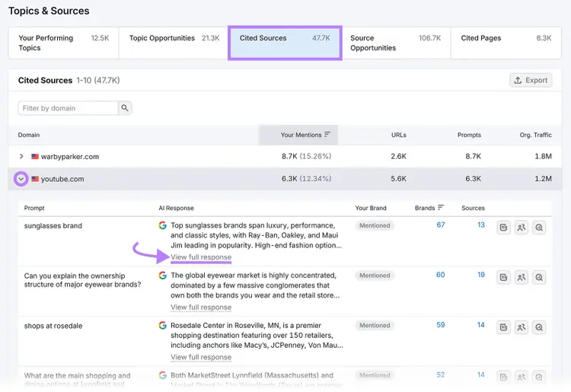This screenshot has height=392, width=571.
Task: Click the Google icon in rosedale response
Action: pyautogui.click(x=162, y=325)
